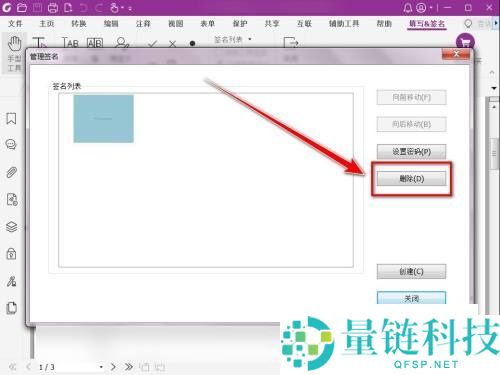Switch to the 填写&签名 tab

point(427,24)
